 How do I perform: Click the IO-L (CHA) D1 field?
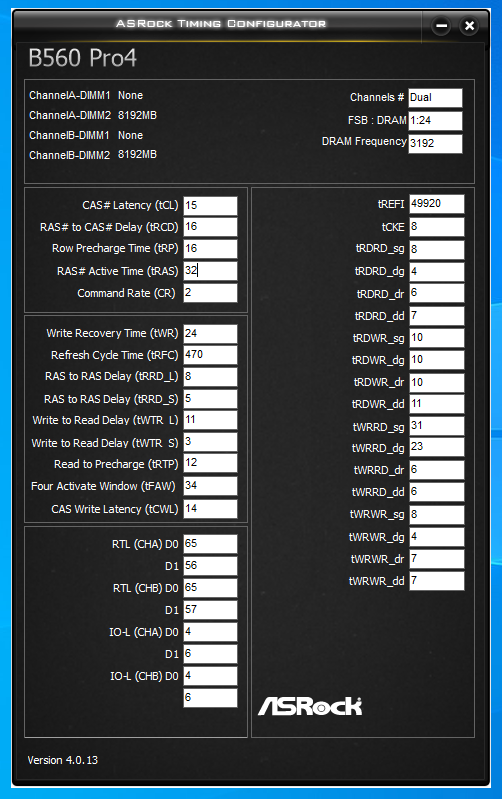210,654
